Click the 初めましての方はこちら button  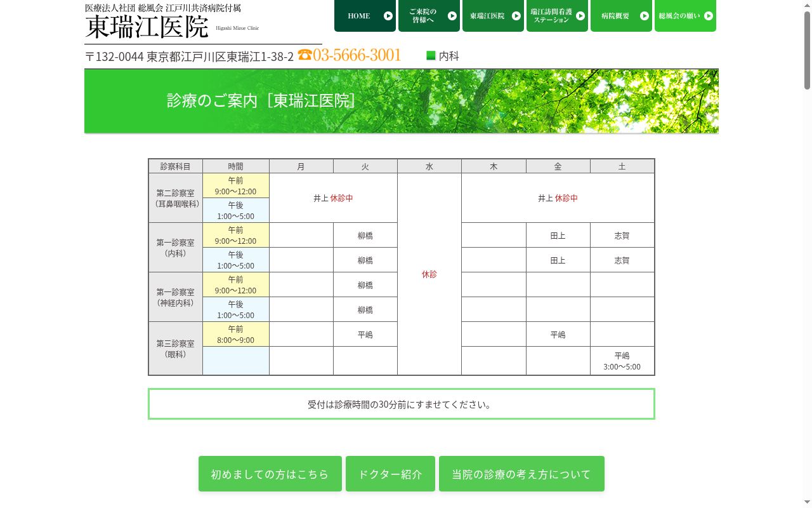tap(270, 474)
